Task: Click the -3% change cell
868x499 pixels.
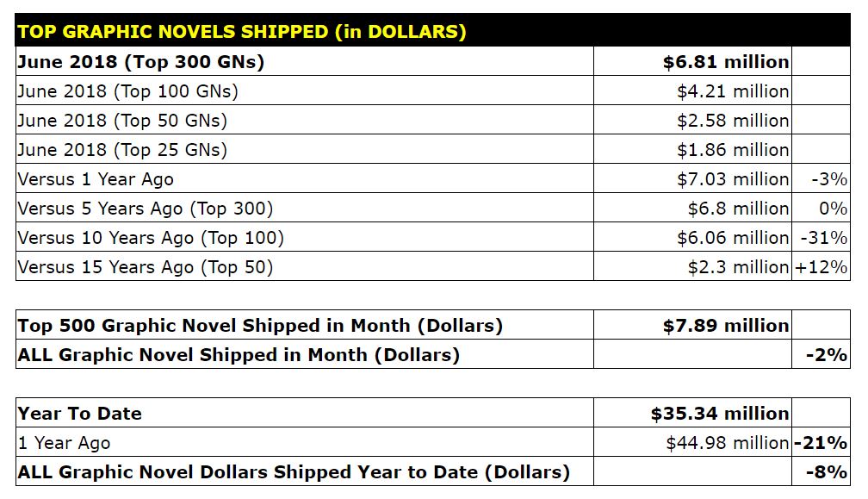Action: point(829,179)
